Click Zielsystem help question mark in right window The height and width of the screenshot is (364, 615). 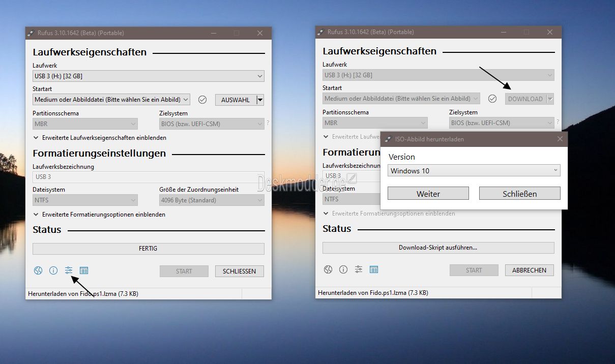click(558, 122)
